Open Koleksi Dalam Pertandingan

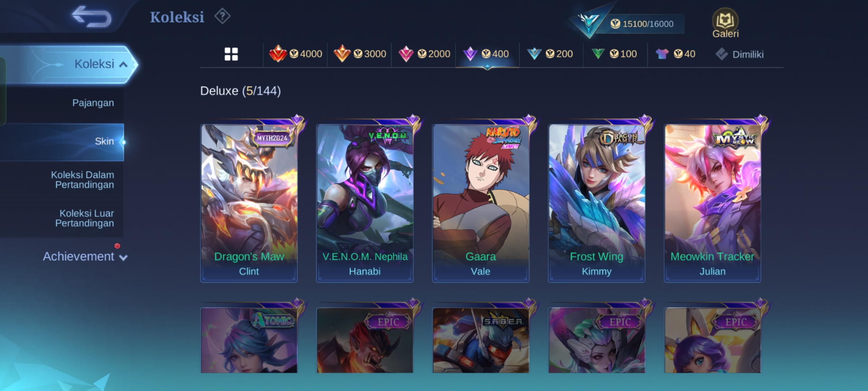coord(82,180)
